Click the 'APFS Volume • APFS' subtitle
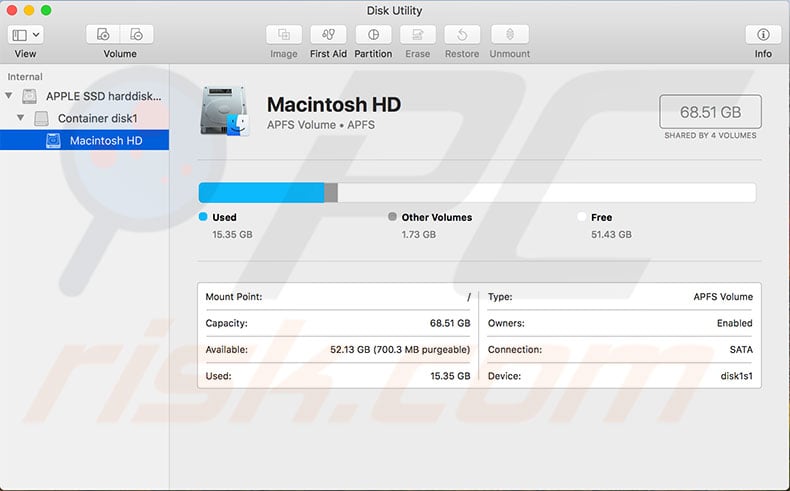 point(321,125)
